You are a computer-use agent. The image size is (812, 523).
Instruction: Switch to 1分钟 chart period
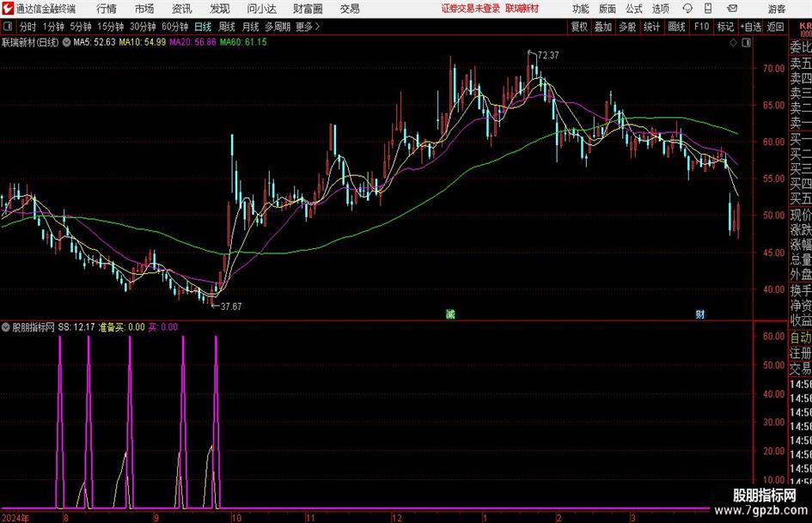coord(53,27)
